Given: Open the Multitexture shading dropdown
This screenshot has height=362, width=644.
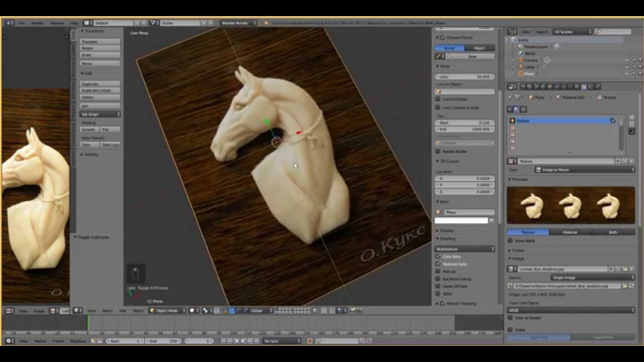Looking at the screenshot, I should [x=465, y=249].
